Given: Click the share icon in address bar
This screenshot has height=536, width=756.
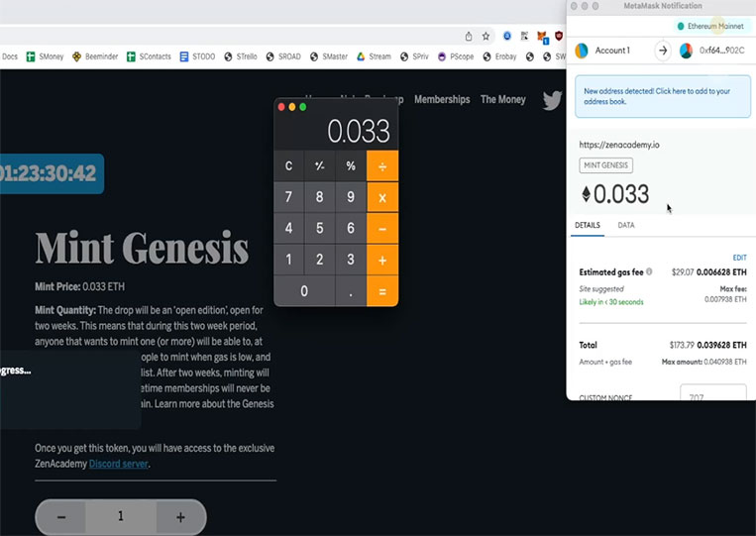Looking at the screenshot, I should click(x=468, y=37).
